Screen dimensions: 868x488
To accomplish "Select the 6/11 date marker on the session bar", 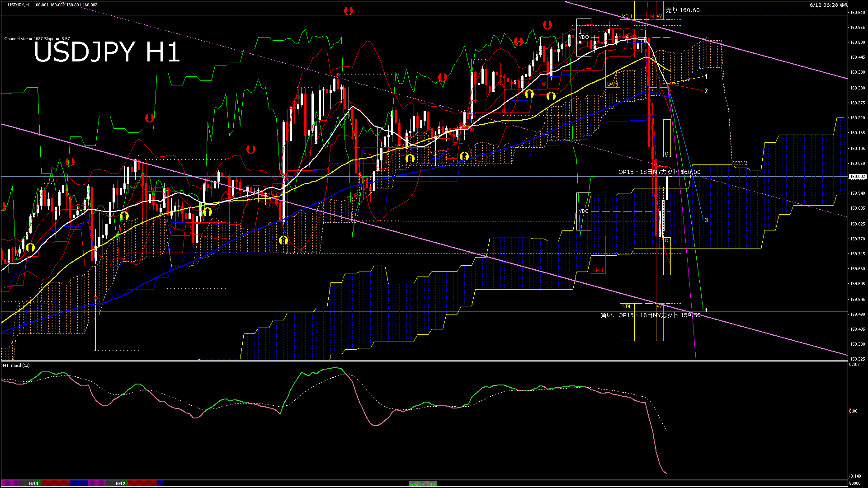I will point(33,483).
